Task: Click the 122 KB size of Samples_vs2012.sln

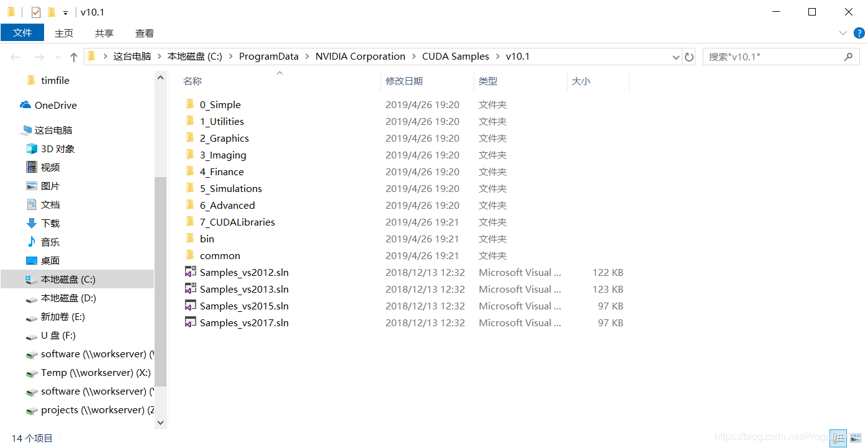Action: point(608,272)
